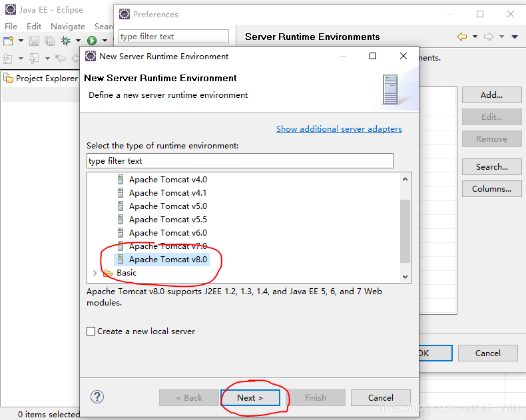Click the server icon beside Tomcat v8.0

(121, 260)
